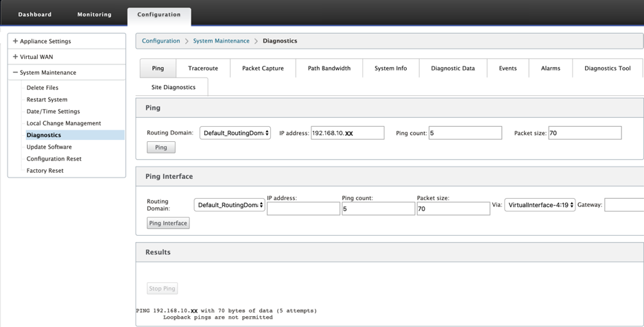Switch to the System Info tab
Screen dimensions: 644x327
[391, 68]
